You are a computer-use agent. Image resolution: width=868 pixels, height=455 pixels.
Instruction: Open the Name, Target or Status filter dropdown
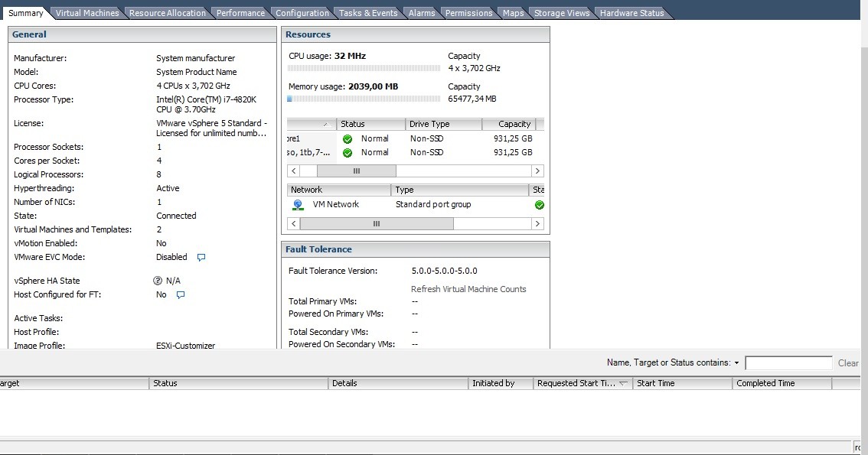click(x=737, y=363)
